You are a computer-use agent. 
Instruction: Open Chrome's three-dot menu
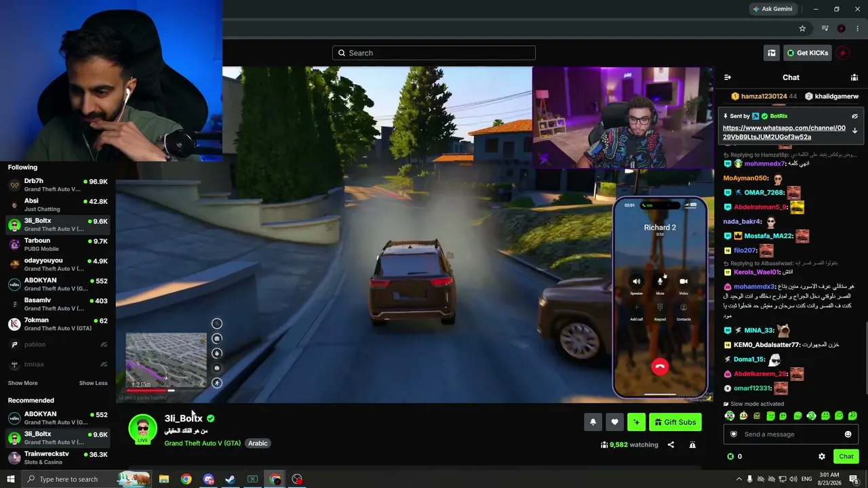(x=858, y=28)
